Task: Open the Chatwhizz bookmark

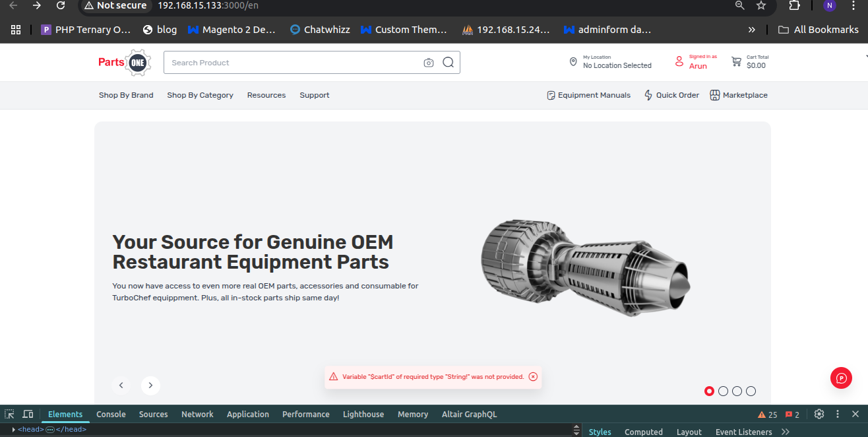Action: click(320, 30)
